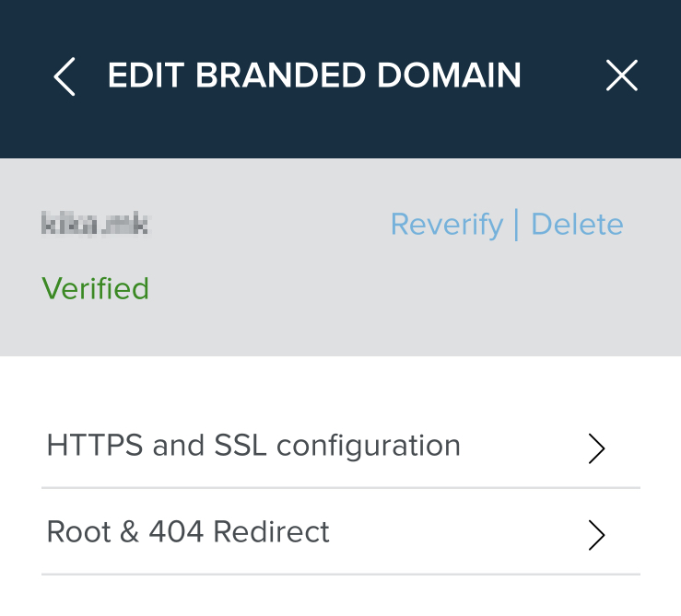Screen dimensions: 681x616
Task: Click the Reverify link
Action: pos(447,224)
